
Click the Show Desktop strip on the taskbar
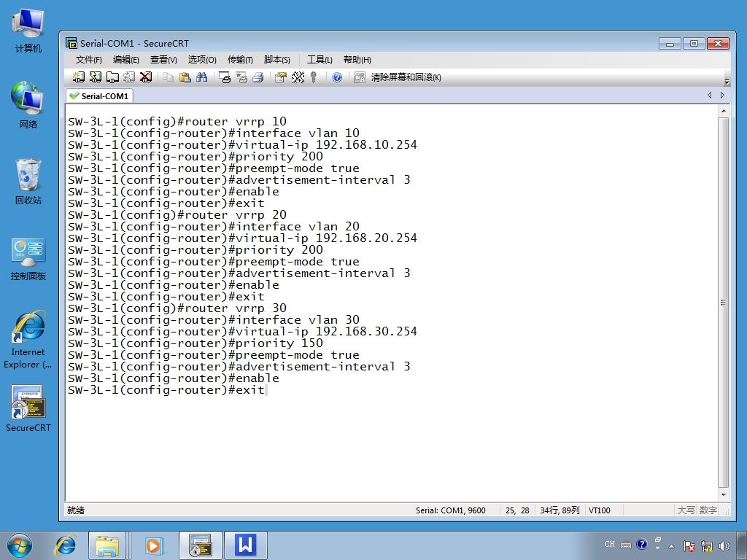[x=743, y=545]
